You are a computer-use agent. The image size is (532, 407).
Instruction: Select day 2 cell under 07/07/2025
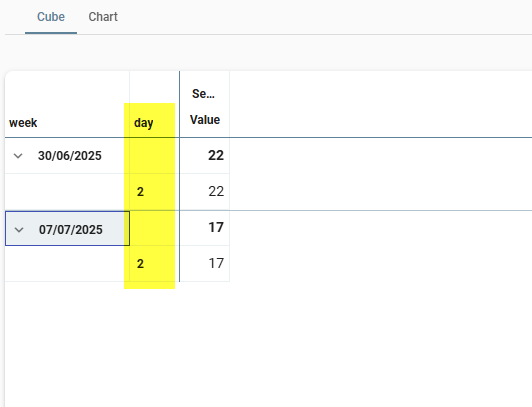(154, 264)
